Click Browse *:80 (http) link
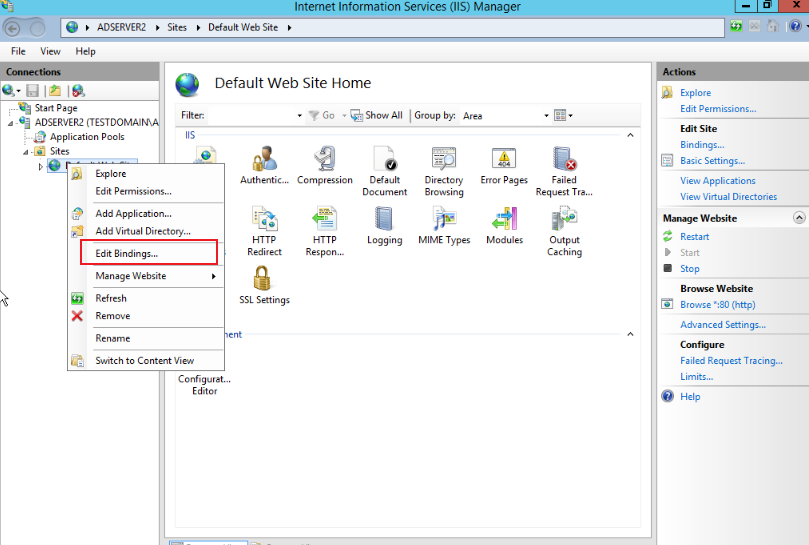Screen dimensions: 809x545 pos(718,305)
